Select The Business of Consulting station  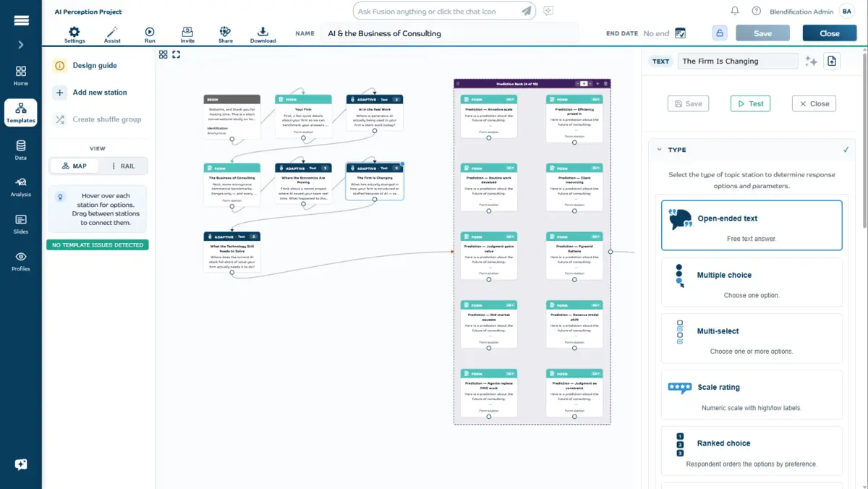[x=232, y=184]
